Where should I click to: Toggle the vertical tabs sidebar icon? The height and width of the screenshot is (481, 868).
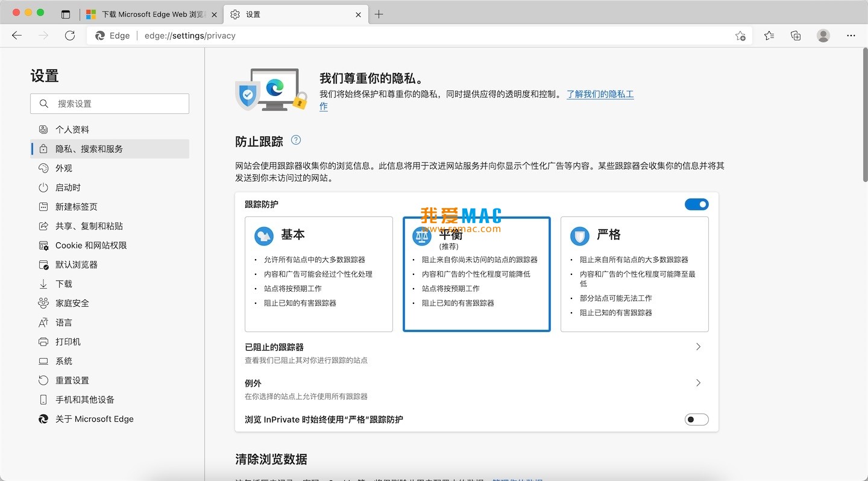66,14
